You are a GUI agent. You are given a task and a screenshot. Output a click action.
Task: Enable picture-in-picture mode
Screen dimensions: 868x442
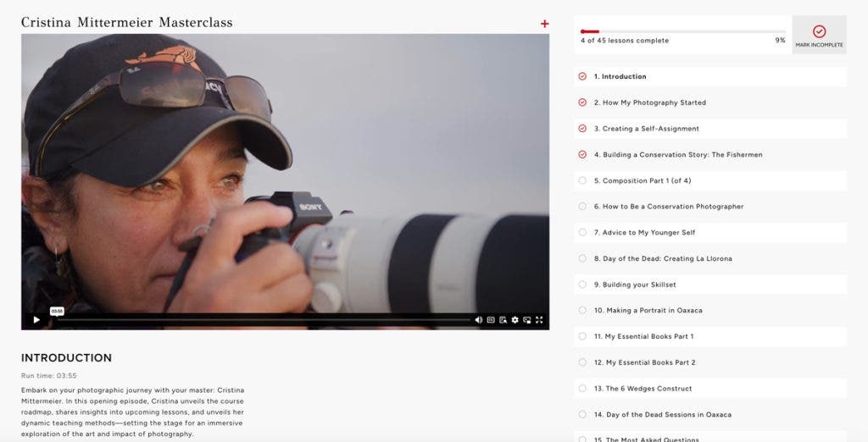[527, 320]
